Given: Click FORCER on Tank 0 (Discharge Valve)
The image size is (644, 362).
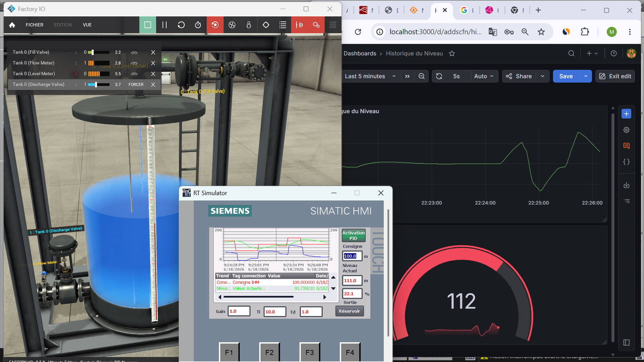Looking at the screenshot, I should [136, 85].
